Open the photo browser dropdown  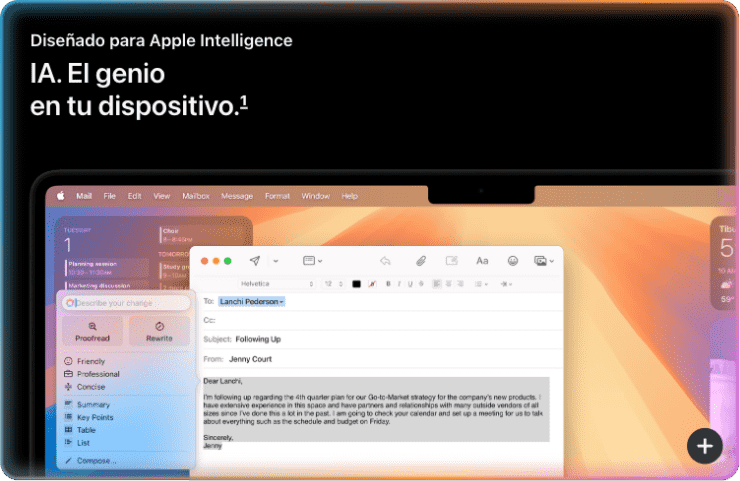542,261
